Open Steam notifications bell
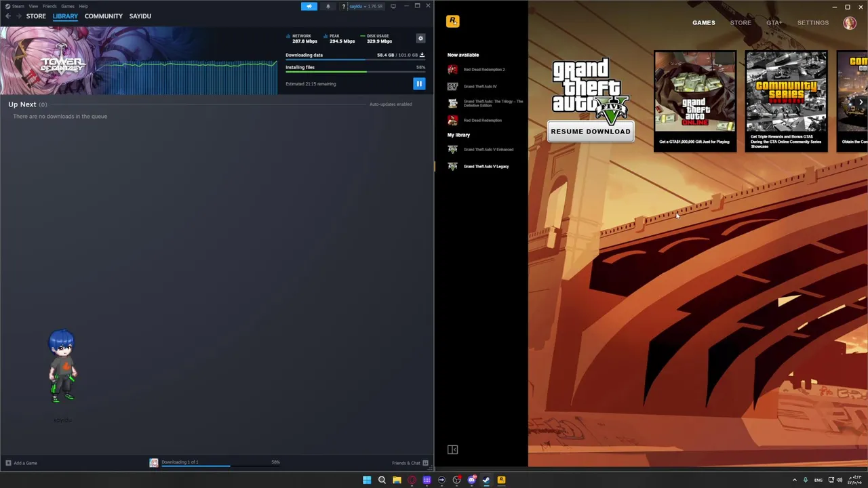The height and width of the screenshot is (488, 868). [328, 6]
